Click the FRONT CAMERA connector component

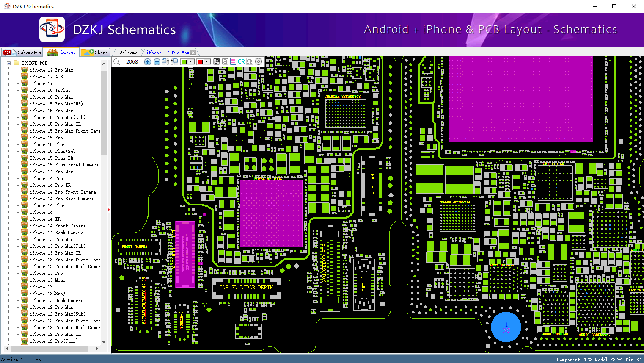click(139, 247)
